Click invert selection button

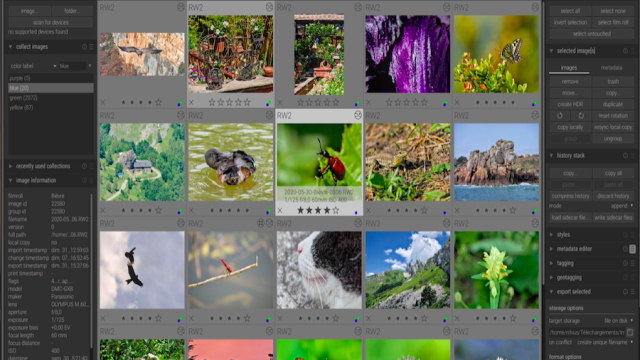tap(570, 22)
